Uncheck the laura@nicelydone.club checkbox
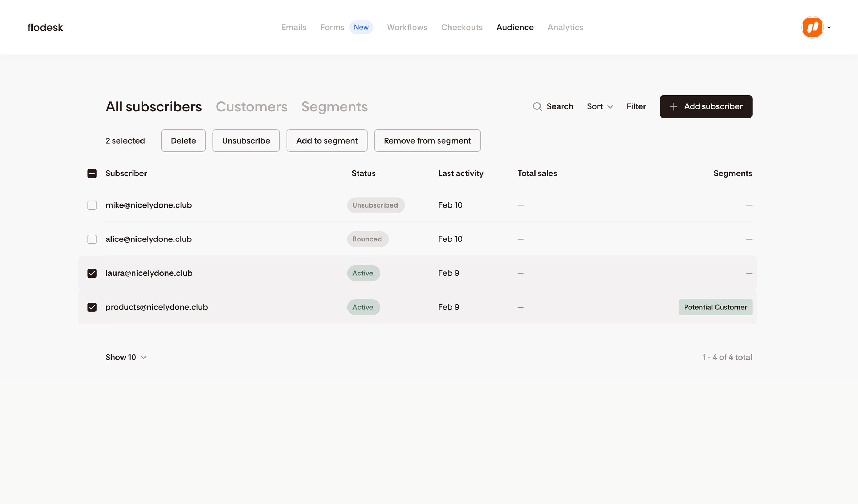Viewport: 858px width, 504px height. point(92,273)
